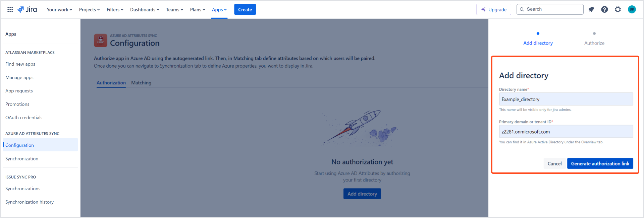Select Configuration in the sidebar
Image resolution: width=644 pixels, height=218 pixels.
click(x=40, y=145)
